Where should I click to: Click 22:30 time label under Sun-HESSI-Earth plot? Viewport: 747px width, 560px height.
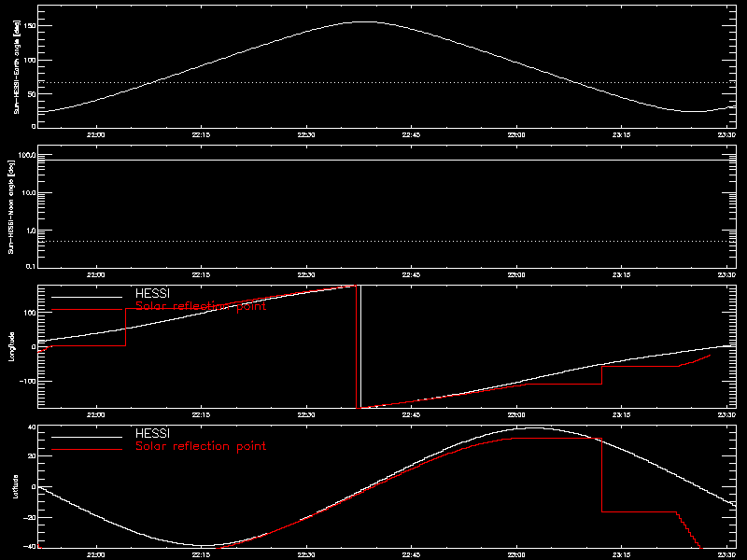[306, 134]
